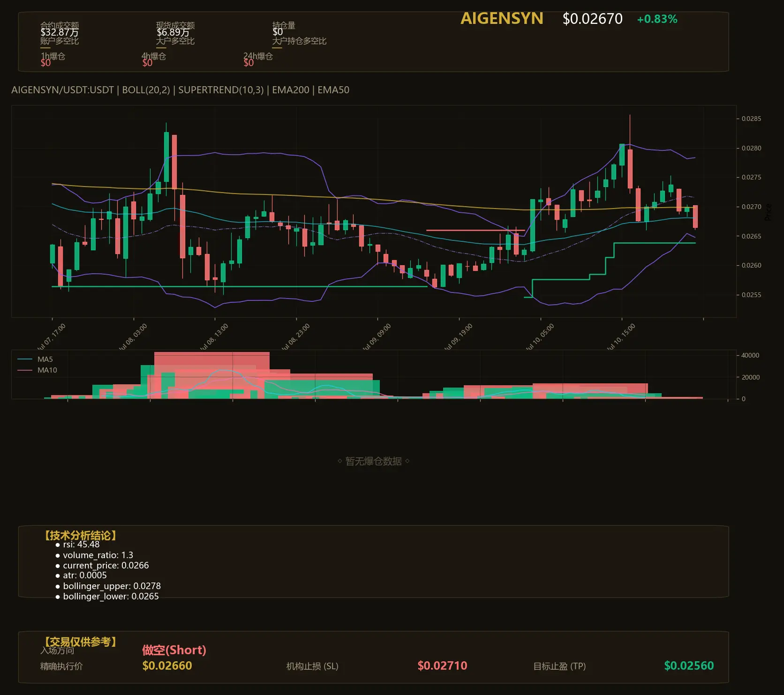Click the $32.87万 contract volume value
This screenshot has height=695, width=784.
point(60,32)
